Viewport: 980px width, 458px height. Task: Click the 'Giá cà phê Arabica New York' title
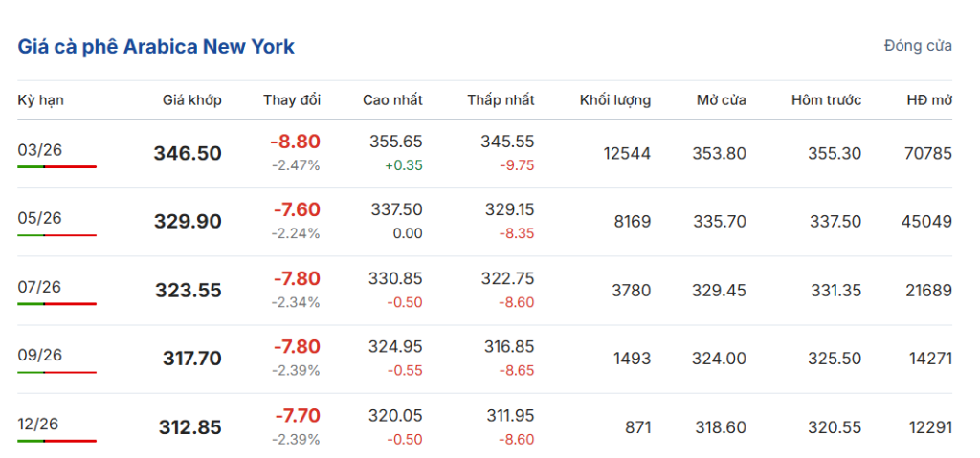coord(156,46)
